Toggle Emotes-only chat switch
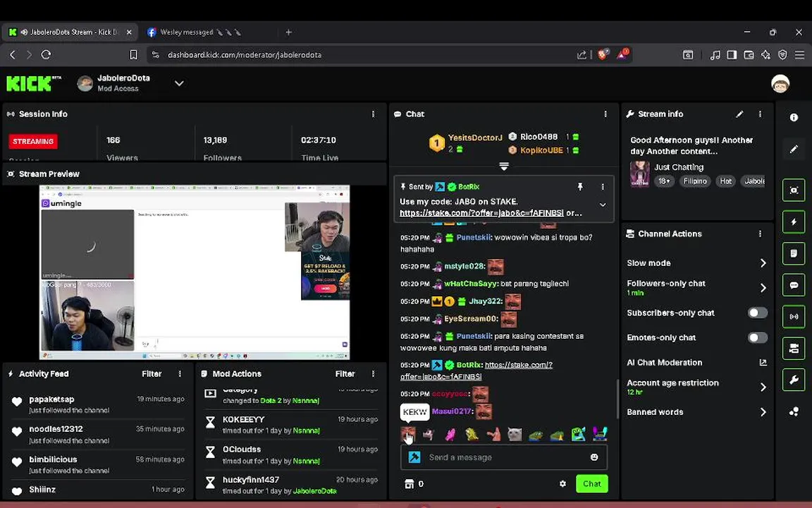Screen dimensions: 812x508 (x=757, y=337)
